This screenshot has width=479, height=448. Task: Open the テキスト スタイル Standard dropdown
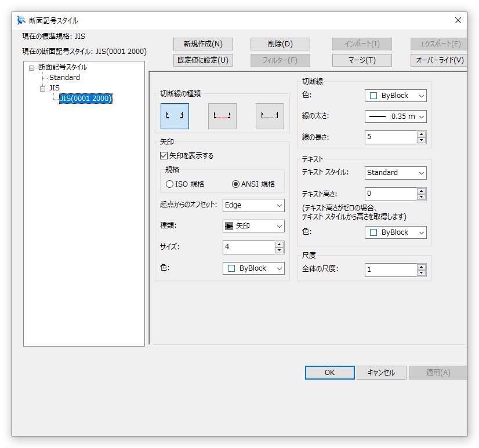point(395,173)
